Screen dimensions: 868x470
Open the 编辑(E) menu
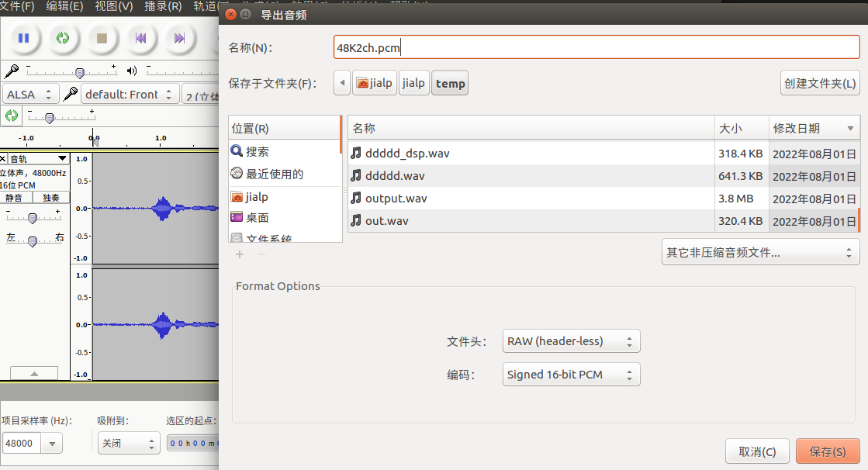(64, 6)
